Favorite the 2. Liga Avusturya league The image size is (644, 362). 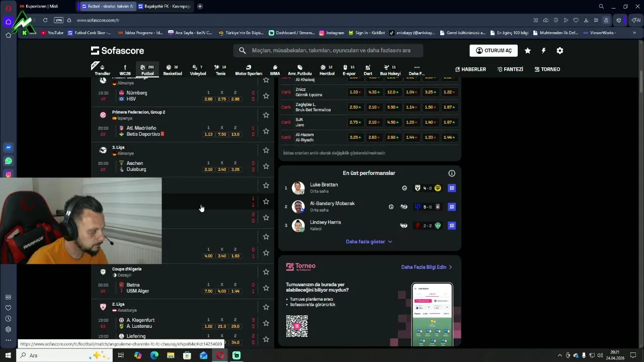pyautogui.click(x=266, y=307)
